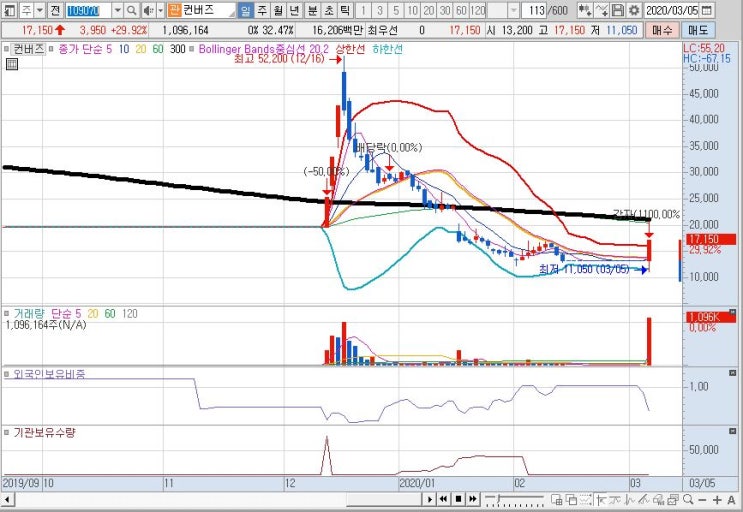Open chart settings gear icon
The width and height of the screenshot is (743, 512).
click(634, 10)
